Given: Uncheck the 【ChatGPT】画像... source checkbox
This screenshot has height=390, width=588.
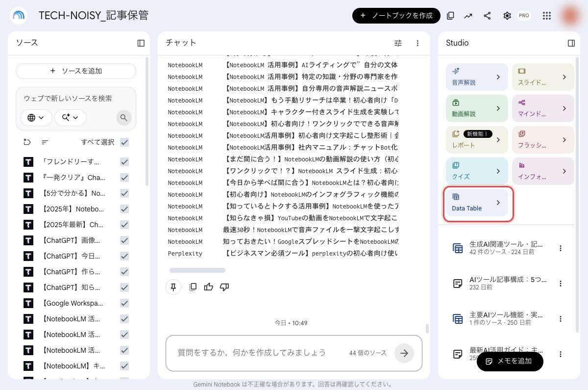Looking at the screenshot, I should (x=124, y=240).
